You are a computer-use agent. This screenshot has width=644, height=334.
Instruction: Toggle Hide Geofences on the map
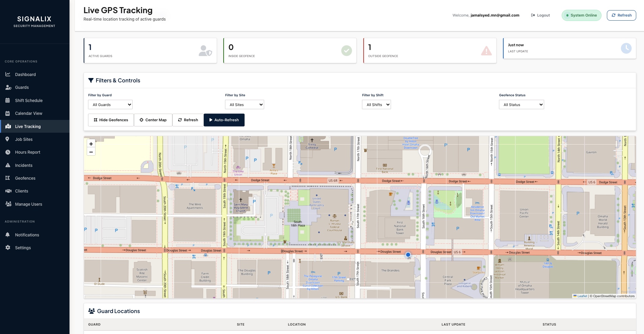click(111, 120)
